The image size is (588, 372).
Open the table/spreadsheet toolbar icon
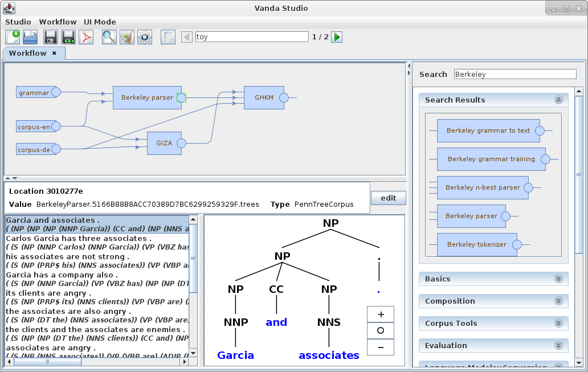pyautogui.click(x=168, y=37)
